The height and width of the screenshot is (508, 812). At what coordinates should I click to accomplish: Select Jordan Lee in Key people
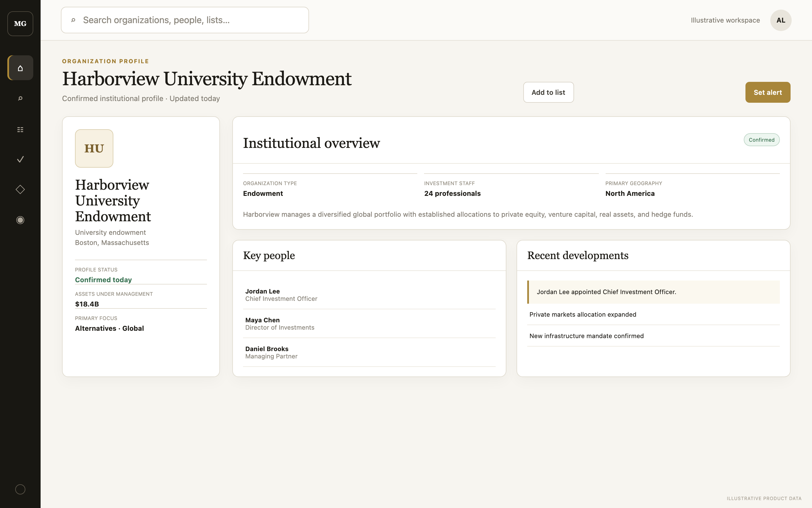click(x=369, y=295)
